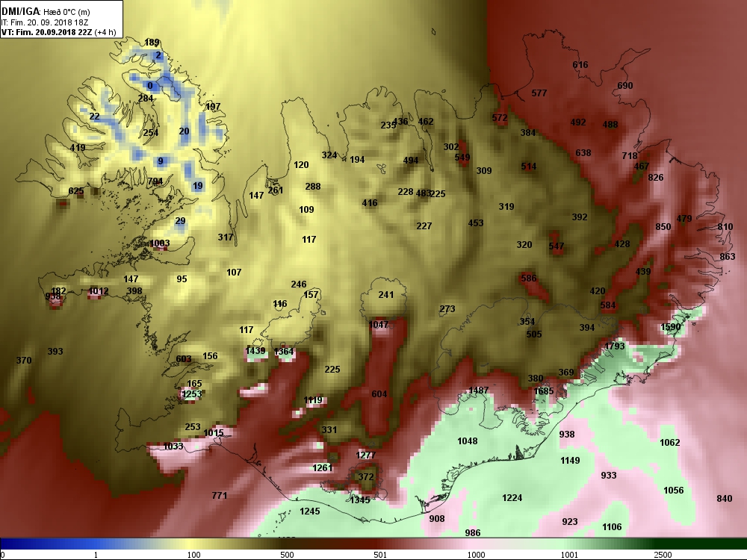This screenshot has height=560, width=747.
Task: Click the map value 625
Action: 76,191
